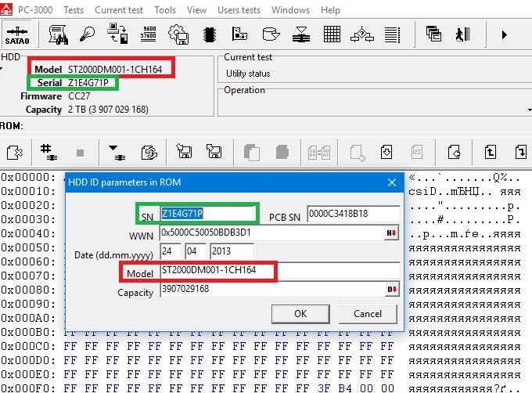The image size is (532, 393).
Task: Click the running man exit icon
Action: [x=463, y=34]
